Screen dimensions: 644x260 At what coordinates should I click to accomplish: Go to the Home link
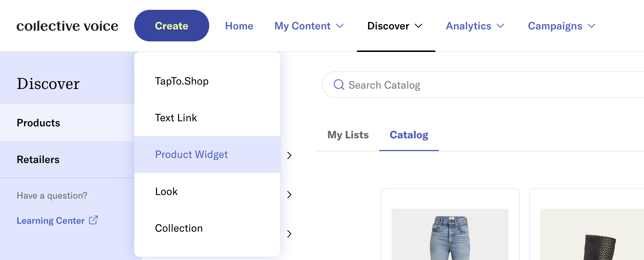pos(239,26)
